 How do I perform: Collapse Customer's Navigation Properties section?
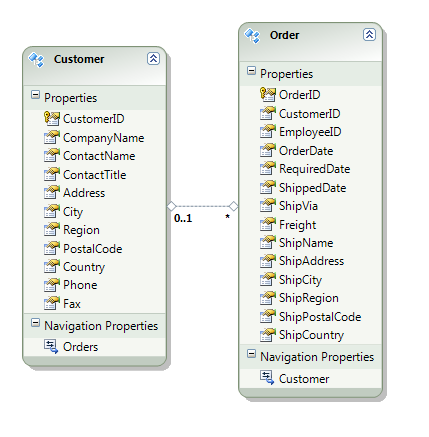[x=35, y=323]
